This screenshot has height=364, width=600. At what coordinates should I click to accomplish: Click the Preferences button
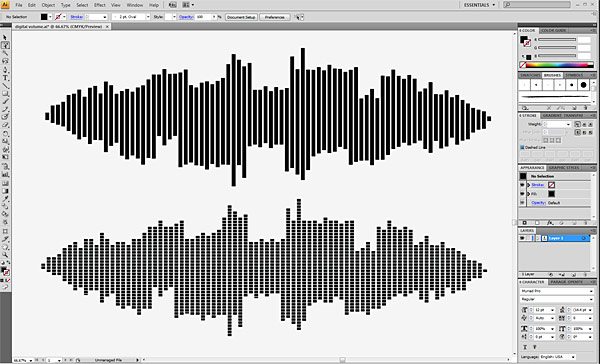[x=275, y=17]
